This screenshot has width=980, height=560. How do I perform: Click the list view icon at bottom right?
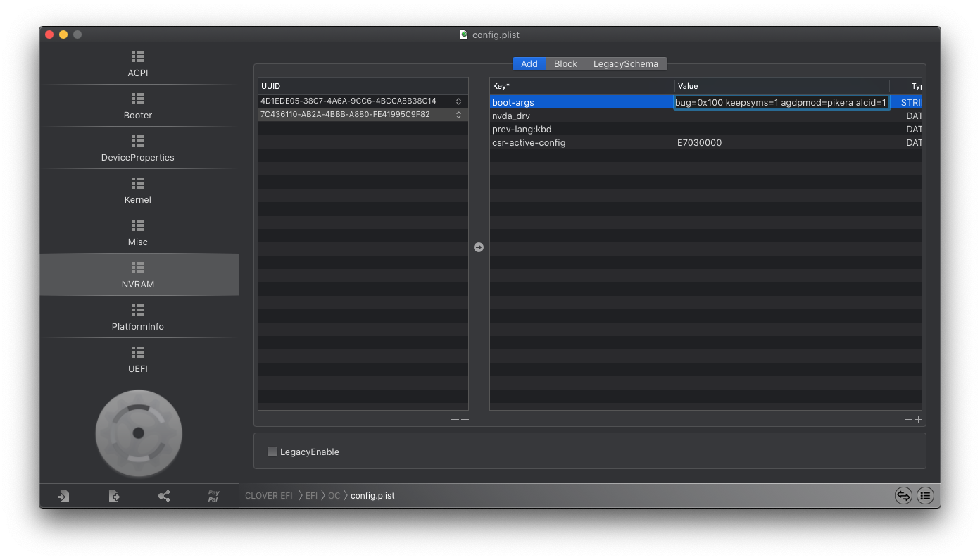tap(925, 496)
